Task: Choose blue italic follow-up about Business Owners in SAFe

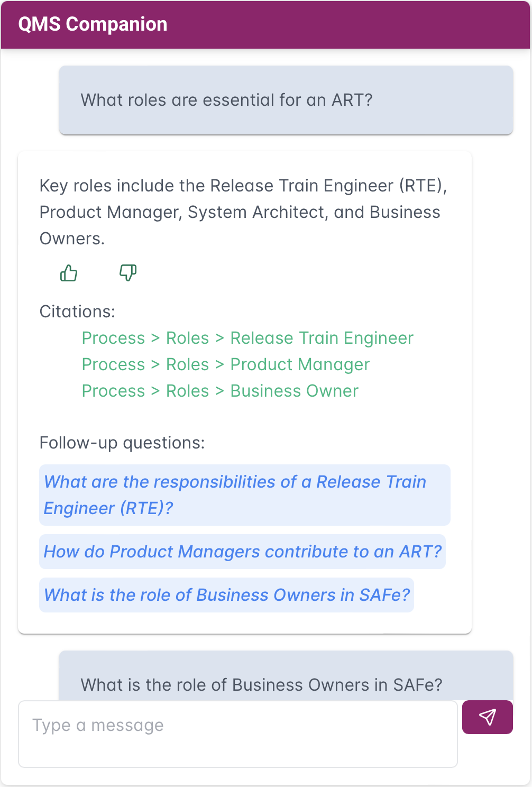Action: click(226, 595)
